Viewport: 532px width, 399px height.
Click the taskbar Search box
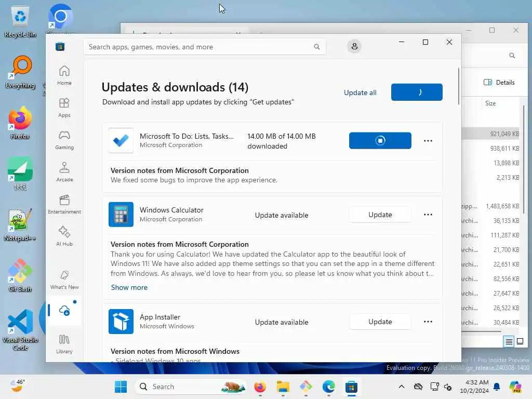[191, 387]
